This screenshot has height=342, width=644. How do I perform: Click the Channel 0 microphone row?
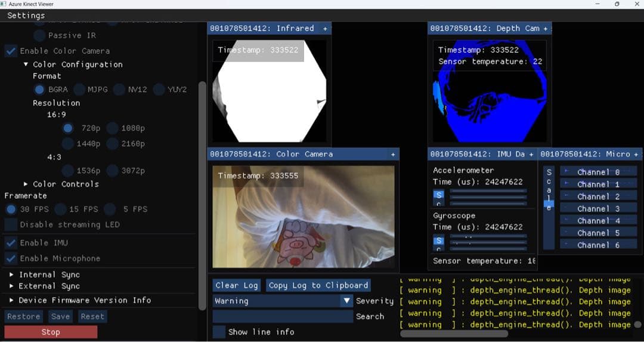pyautogui.click(x=597, y=172)
